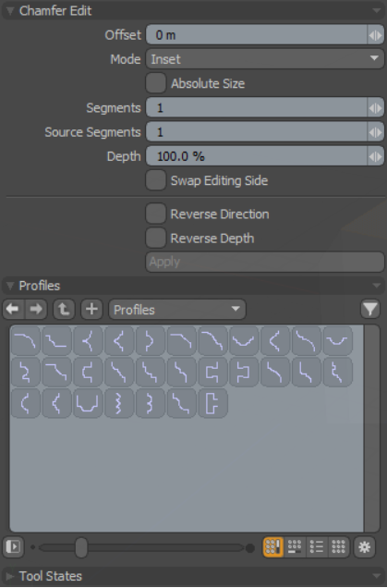Open the filter funnel icon
The image size is (387, 588).
click(x=370, y=310)
